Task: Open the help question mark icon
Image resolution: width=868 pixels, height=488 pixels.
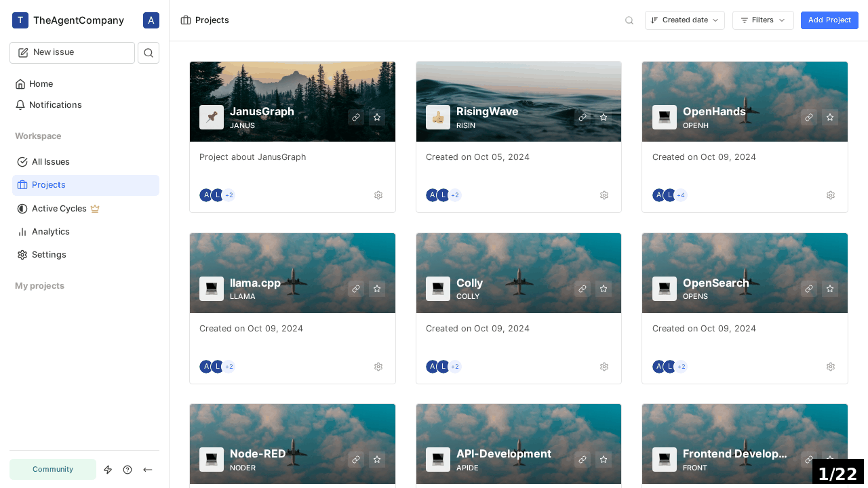Action: click(127, 470)
